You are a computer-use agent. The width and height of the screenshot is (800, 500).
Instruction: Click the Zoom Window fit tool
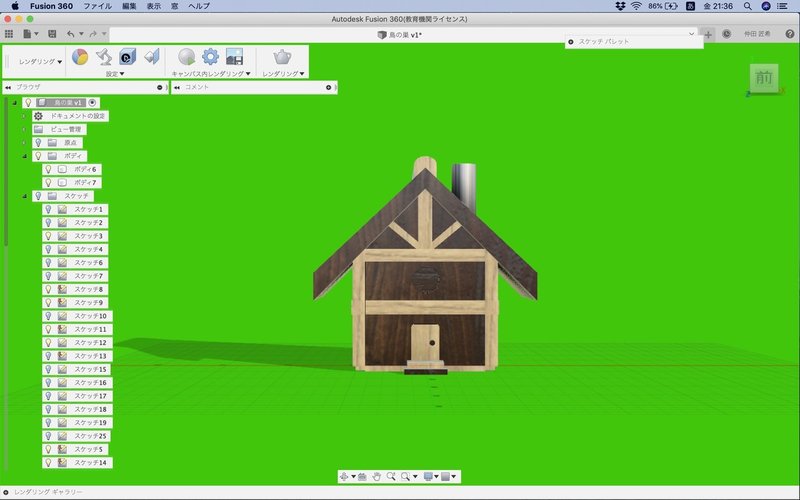406,477
